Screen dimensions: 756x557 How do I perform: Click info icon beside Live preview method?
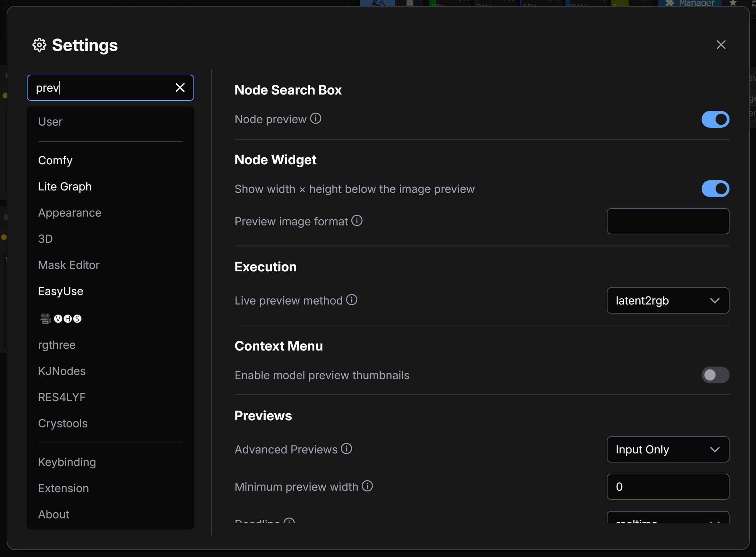(x=351, y=300)
